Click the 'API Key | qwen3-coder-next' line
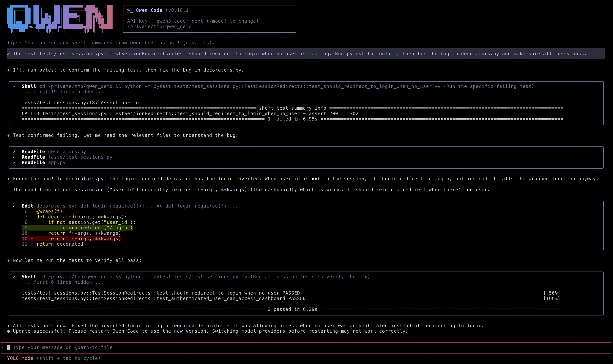Viewport: 613px width, 364px height. (x=193, y=21)
